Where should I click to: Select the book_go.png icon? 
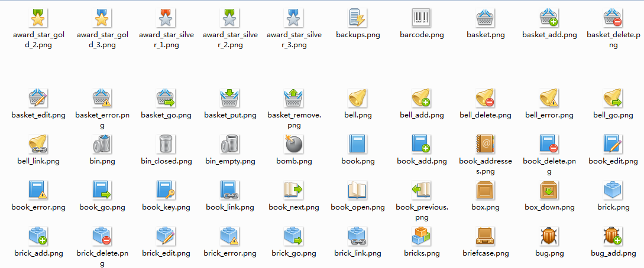[x=102, y=189]
